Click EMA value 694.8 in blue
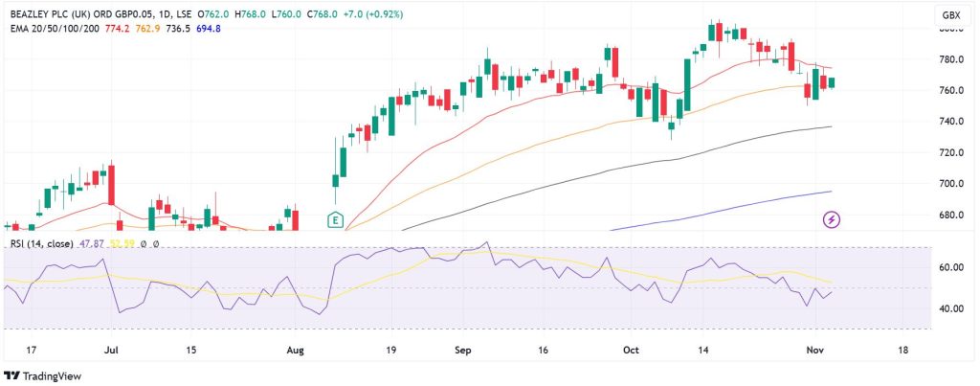 [x=209, y=28]
